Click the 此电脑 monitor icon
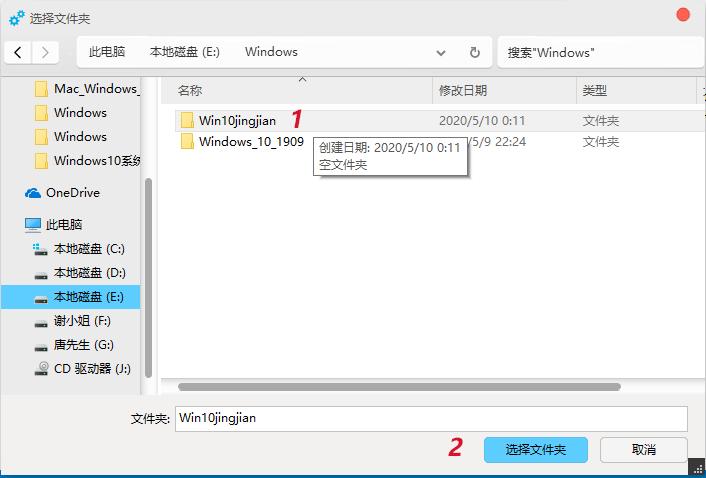 33,225
